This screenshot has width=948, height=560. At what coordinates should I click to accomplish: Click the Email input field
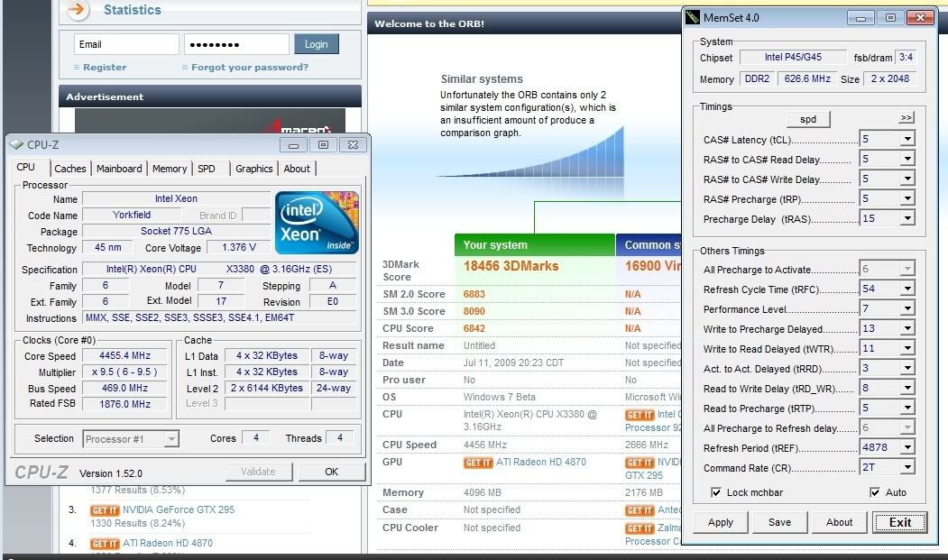click(127, 44)
